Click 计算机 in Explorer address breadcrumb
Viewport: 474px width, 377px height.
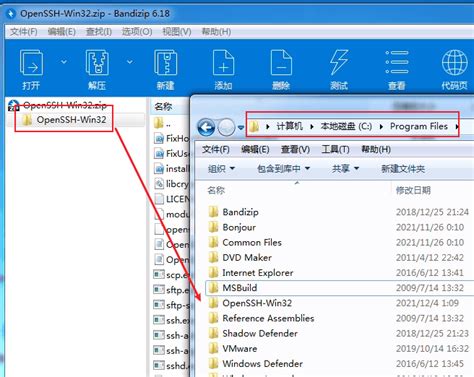click(x=289, y=126)
